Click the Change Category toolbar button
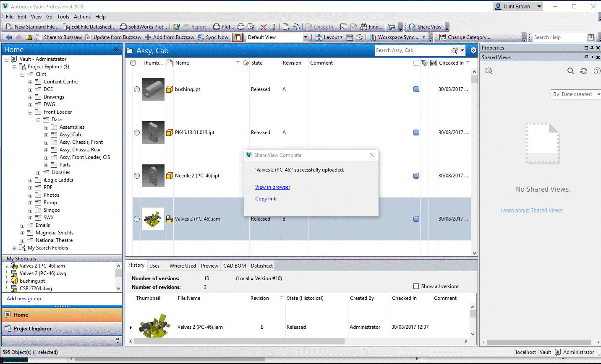 point(465,37)
